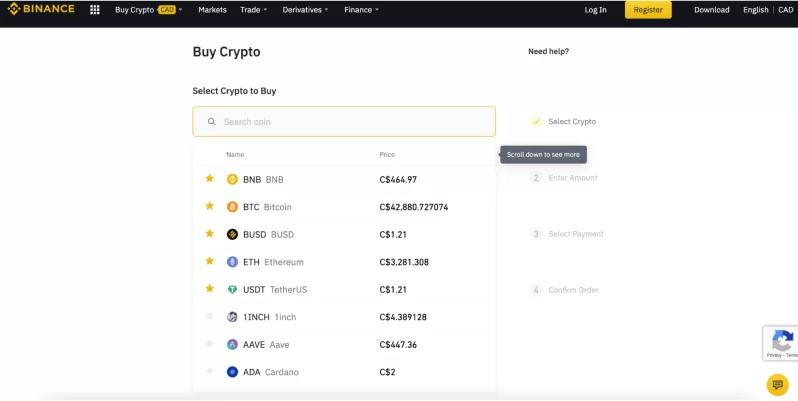Click step 3 Select Payment number icon

tap(535, 234)
